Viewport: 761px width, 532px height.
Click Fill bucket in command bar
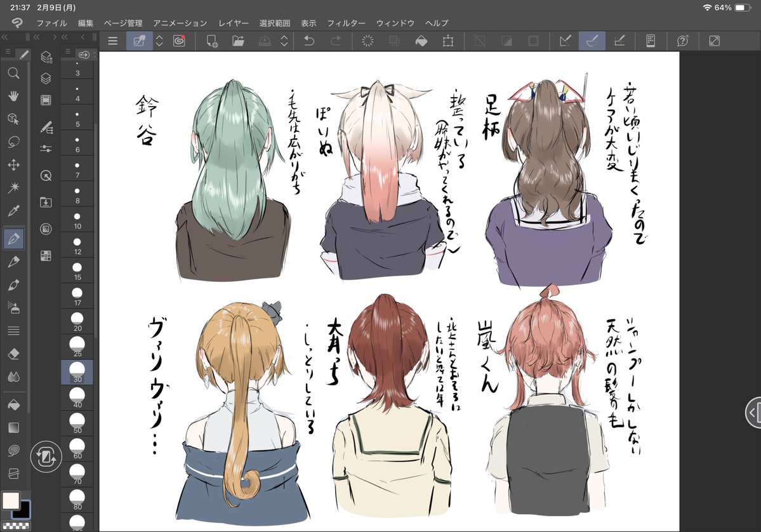pyautogui.click(x=421, y=41)
